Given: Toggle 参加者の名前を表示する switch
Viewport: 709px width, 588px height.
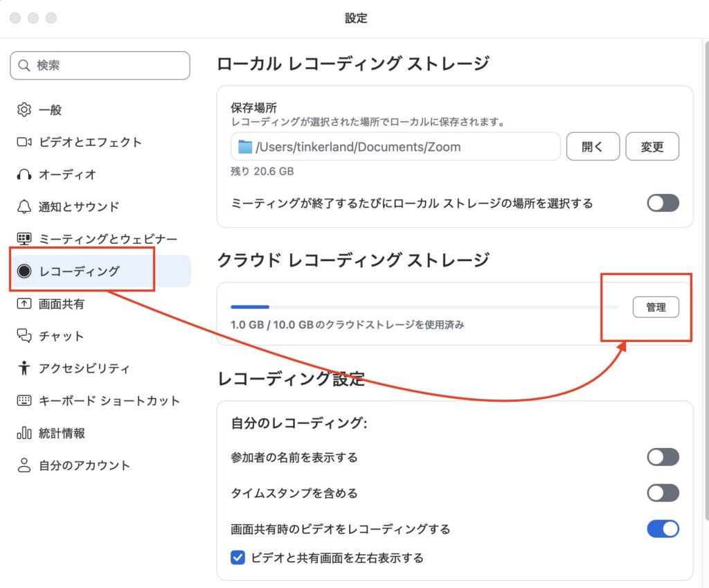Looking at the screenshot, I should tap(663, 457).
